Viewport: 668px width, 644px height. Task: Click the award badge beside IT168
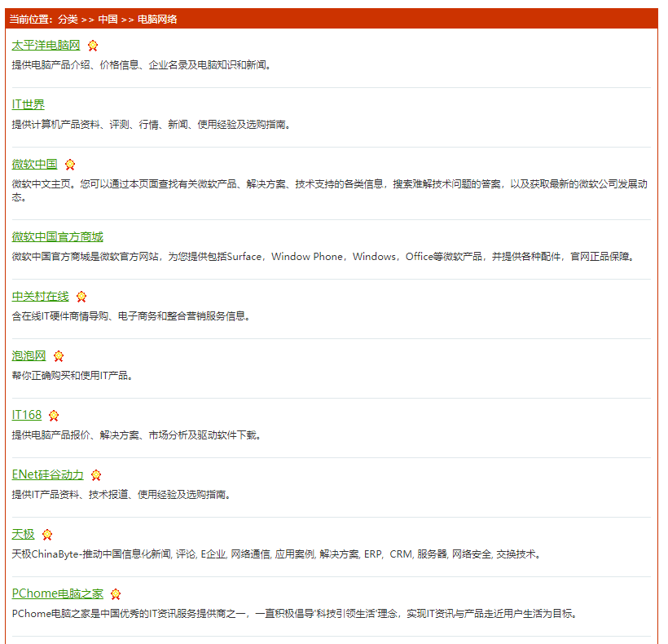(54, 416)
